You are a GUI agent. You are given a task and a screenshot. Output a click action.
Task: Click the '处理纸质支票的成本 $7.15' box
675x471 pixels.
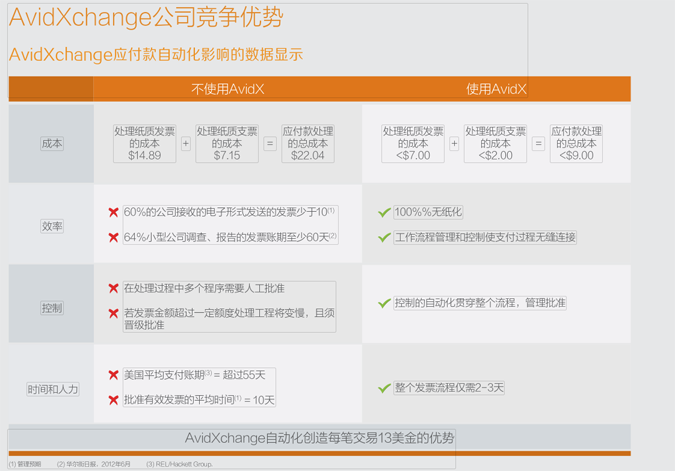(227, 143)
